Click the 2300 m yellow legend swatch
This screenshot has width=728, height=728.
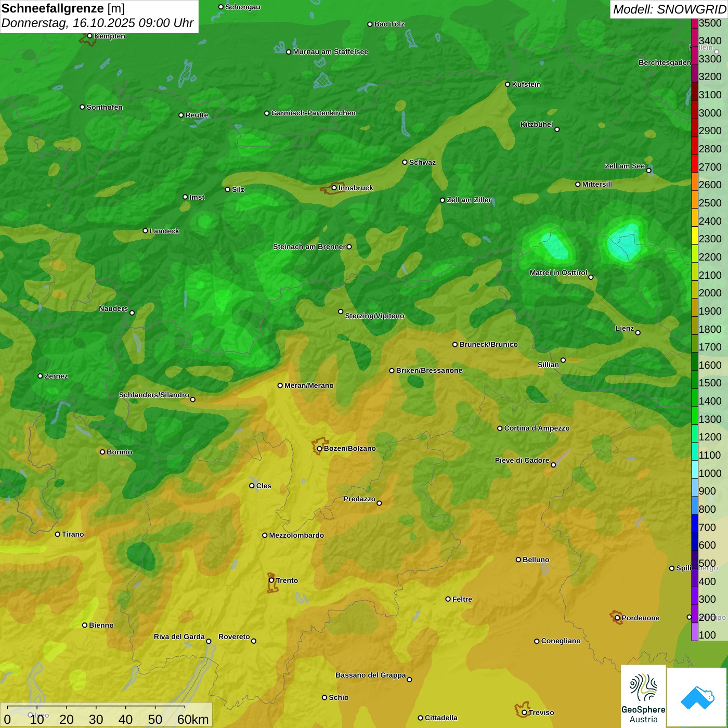pyautogui.click(x=695, y=235)
